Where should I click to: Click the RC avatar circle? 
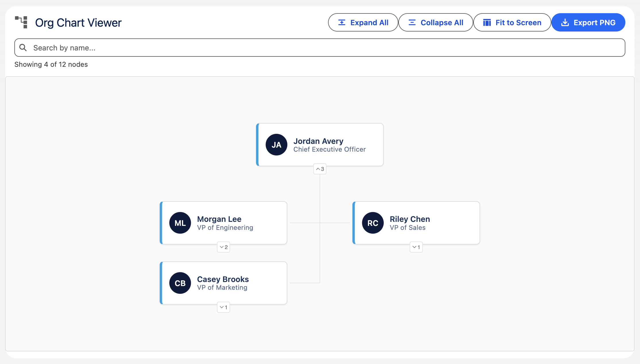(373, 223)
